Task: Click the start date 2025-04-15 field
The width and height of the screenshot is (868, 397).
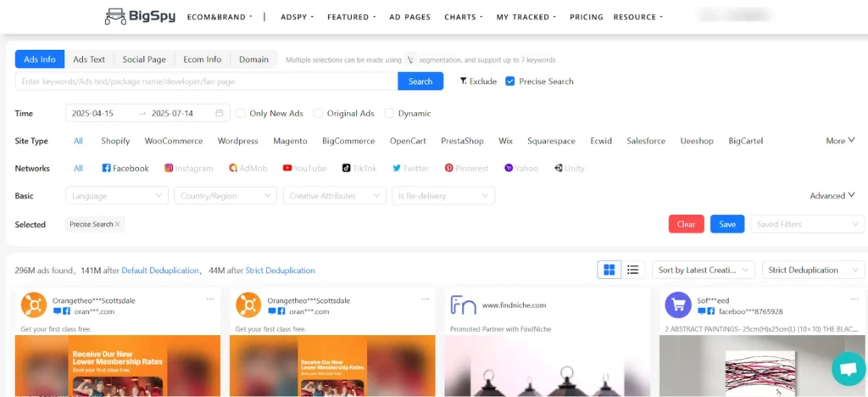Action: tap(93, 114)
